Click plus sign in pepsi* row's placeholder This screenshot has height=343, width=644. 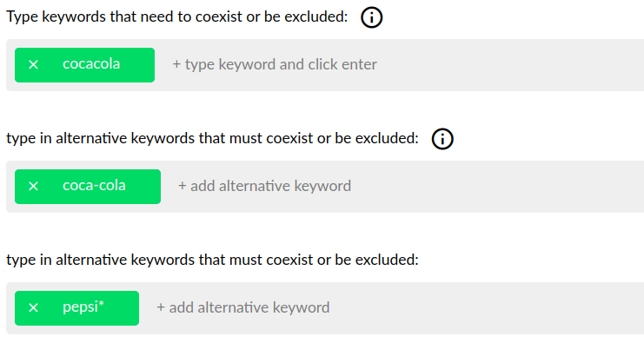pyautogui.click(x=161, y=307)
